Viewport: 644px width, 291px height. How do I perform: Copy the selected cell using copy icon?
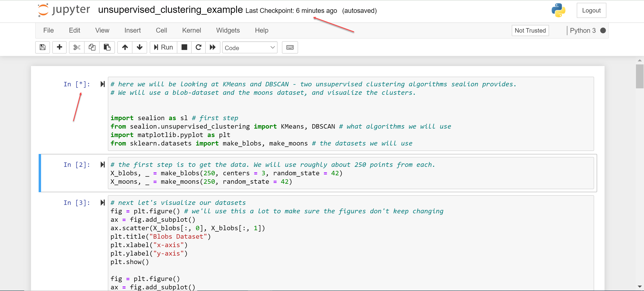pos(92,47)
